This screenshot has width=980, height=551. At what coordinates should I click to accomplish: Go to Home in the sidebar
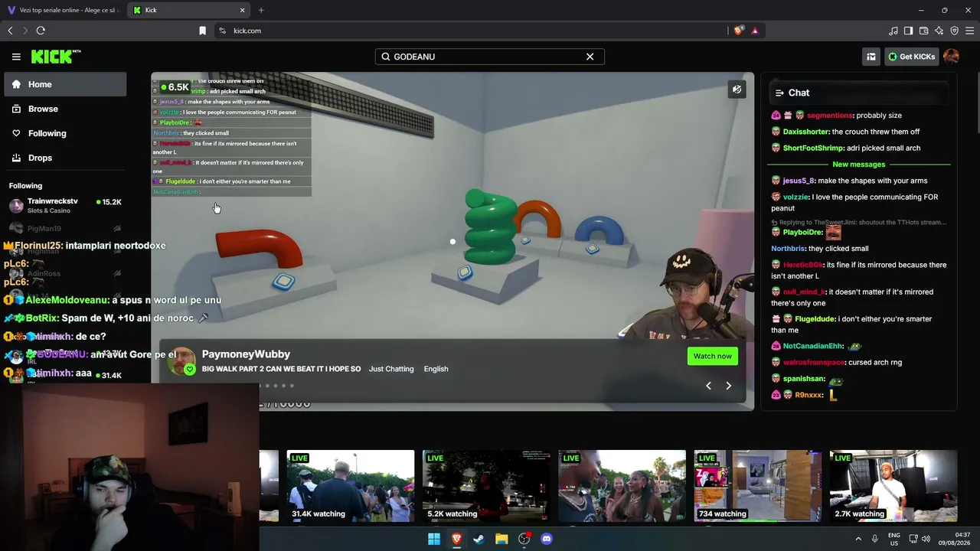point(65,84)
